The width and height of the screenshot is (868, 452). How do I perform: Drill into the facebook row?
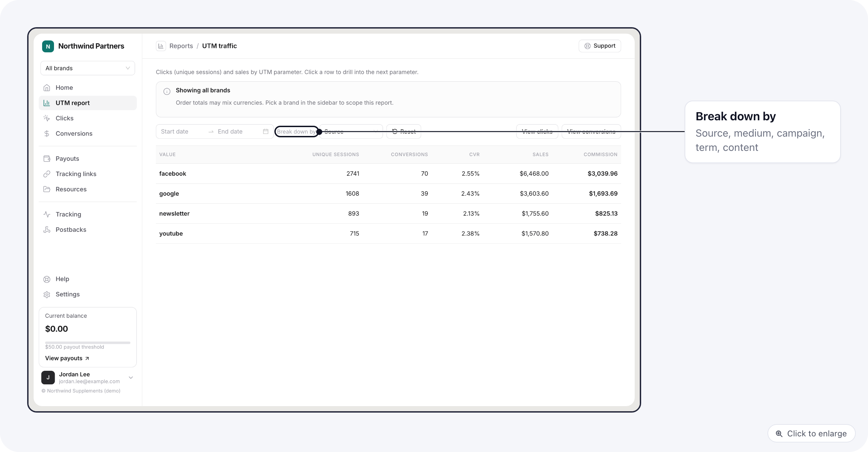(x=388, y=174)
